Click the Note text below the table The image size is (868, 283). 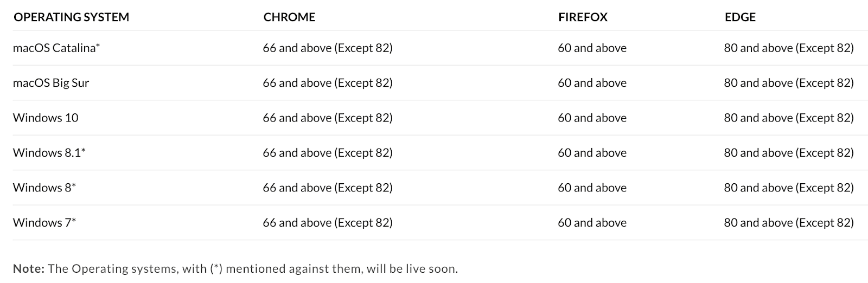(235, 269)
